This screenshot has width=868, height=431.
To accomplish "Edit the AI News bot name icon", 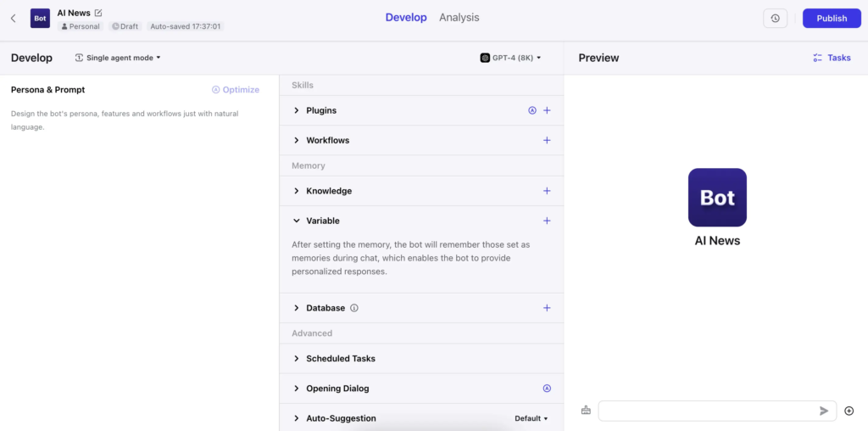I will [x=98, y=13].
